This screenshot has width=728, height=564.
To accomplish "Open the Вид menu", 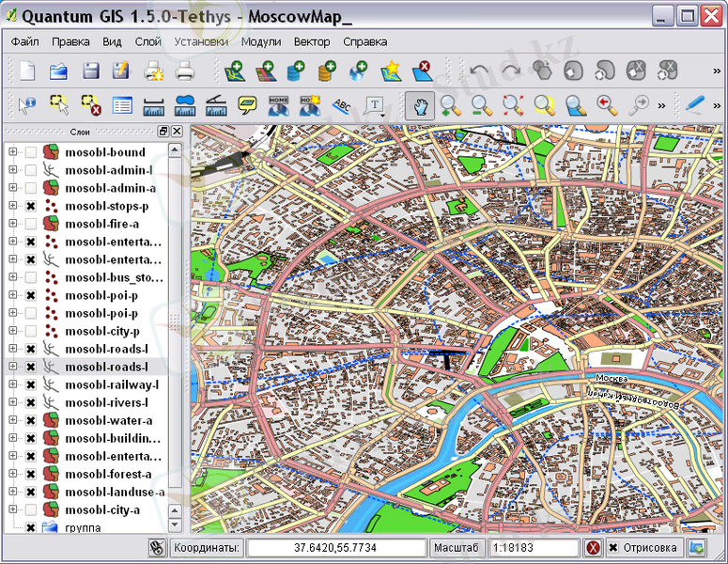I will pyautogui.click(x=112, y=41).
